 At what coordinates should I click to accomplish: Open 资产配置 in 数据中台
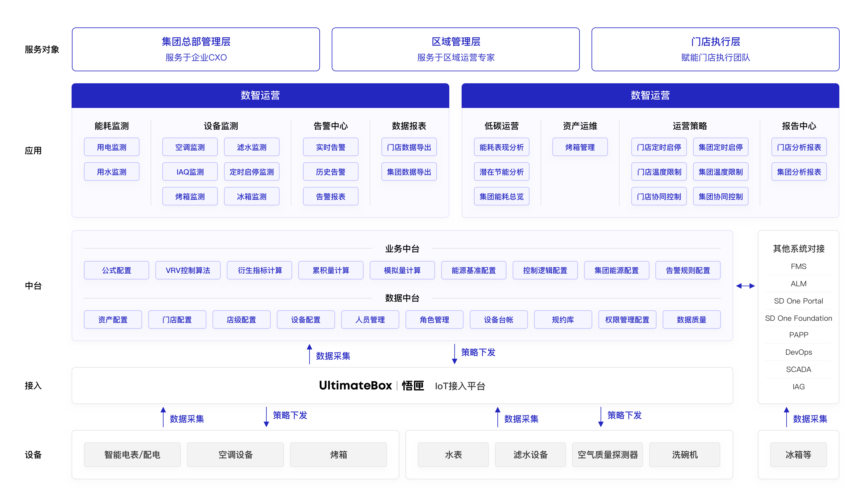113,320
